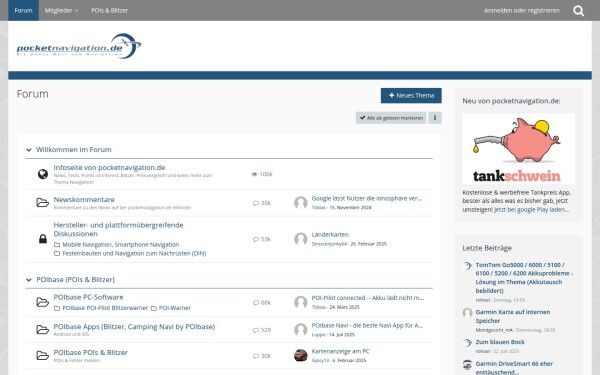Click the pocketnavigation.de logo

pyautogui.click(x=79, y=46)
